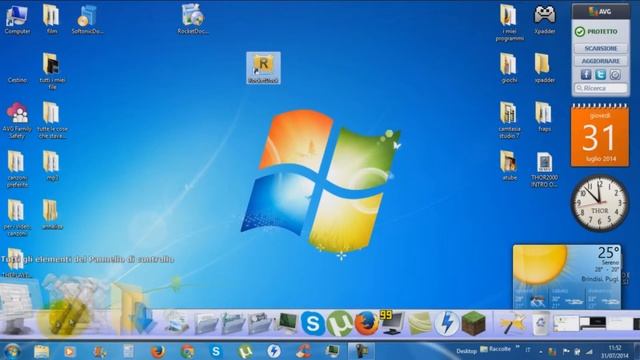The height and width of the screenshot is (360, 640).
Task: Open the camtasia studio 7 folder
Action: [x=509, y=120]
